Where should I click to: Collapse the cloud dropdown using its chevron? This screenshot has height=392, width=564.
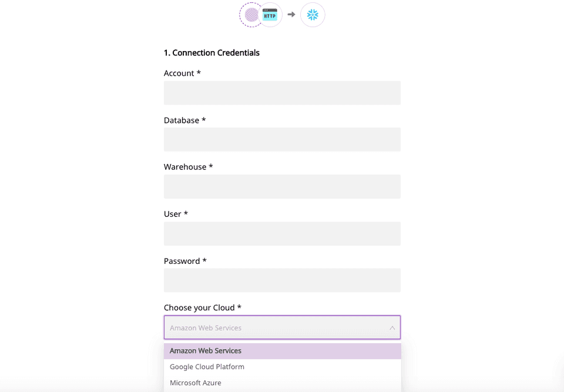click(392, 328)
